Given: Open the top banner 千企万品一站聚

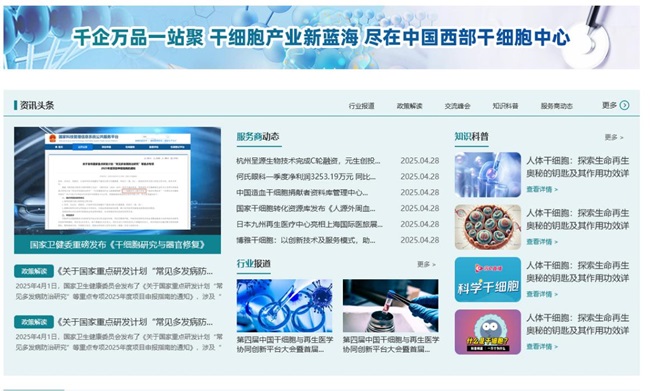Looking at the screenshot, I should coord(321,37).
